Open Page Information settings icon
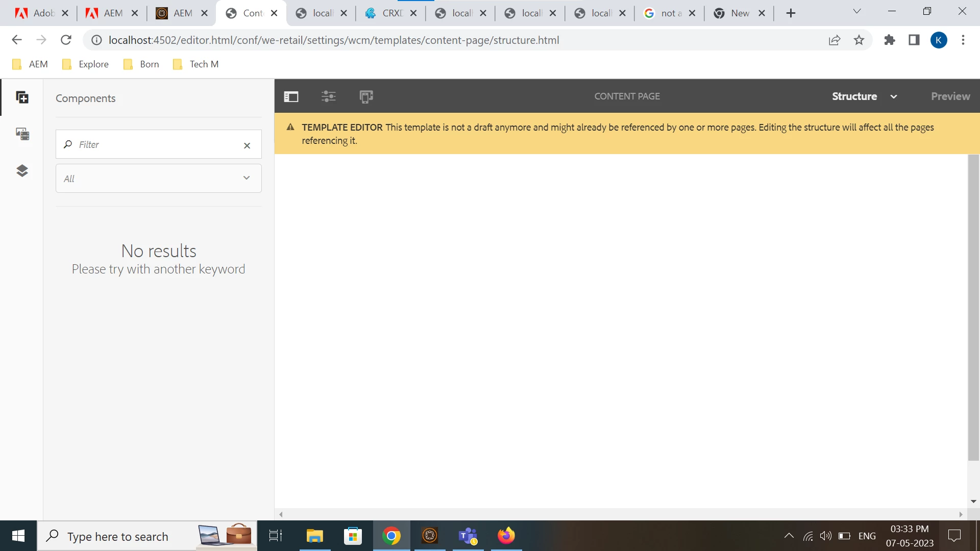980x551 pixels. [329, 96]
